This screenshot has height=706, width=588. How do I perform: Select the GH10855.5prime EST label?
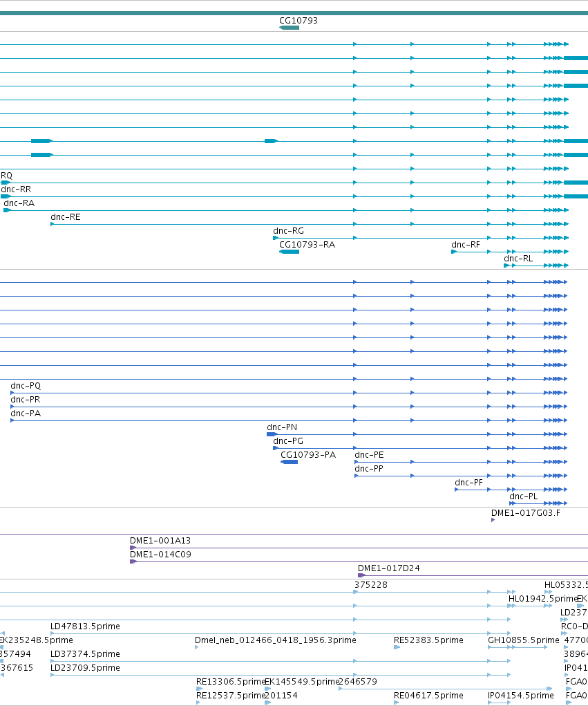point(524,640)
